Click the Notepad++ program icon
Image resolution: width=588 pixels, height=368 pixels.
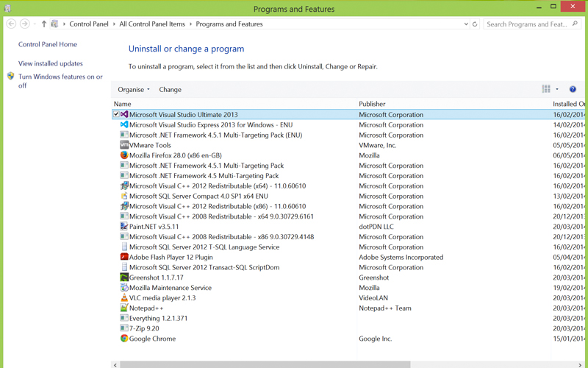click(x=124, y=308)
